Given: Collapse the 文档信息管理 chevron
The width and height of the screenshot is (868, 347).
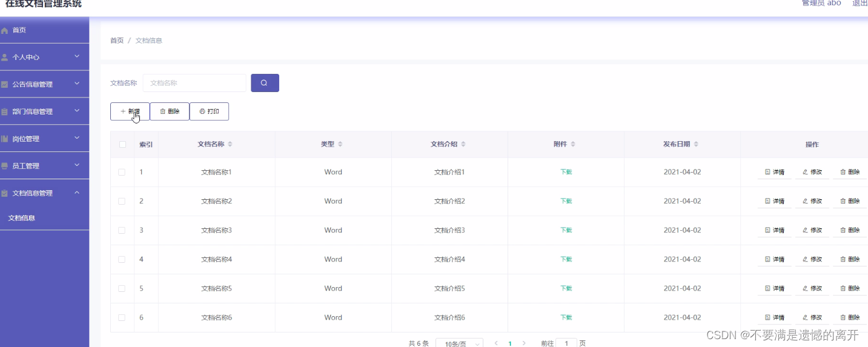Looking at the screenshot, I should pos(77,193).
